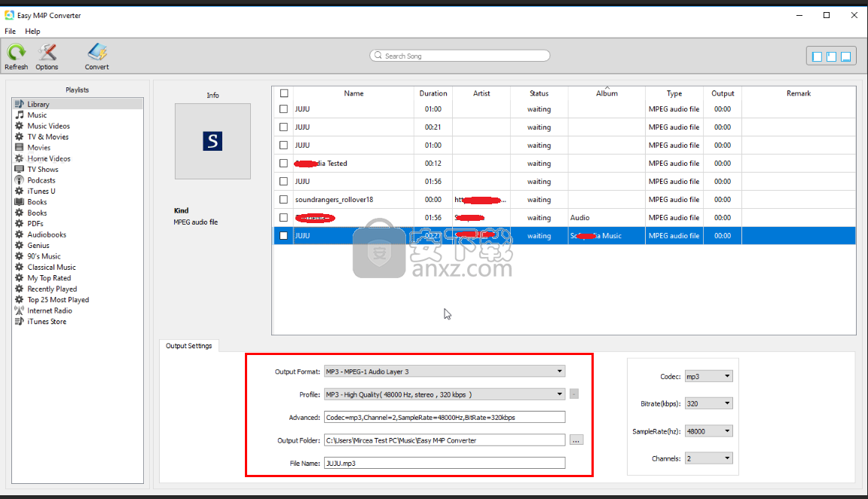Image resolution: width=868 pixels, height=499 pixels.
Task: Open the PDFs playlist
Action: tap(35, 224)
